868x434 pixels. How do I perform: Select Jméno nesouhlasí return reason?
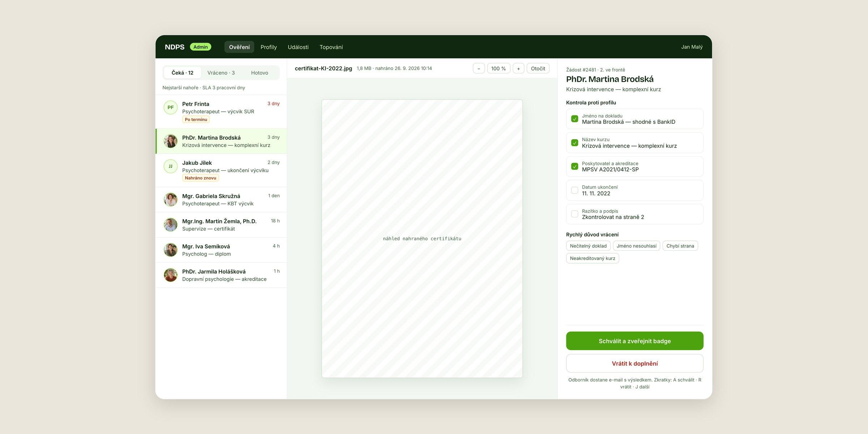(x=636, y=246)
